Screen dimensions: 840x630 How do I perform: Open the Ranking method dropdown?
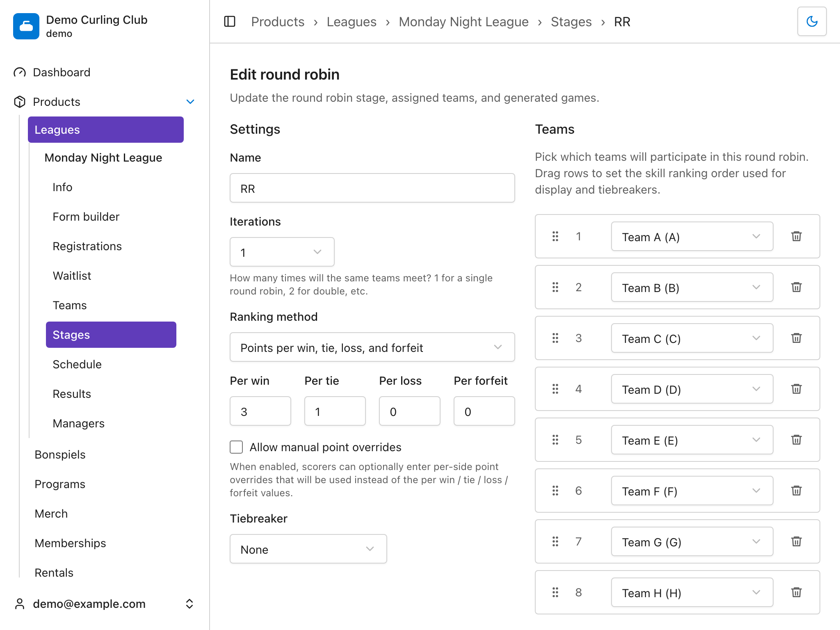pos(372,347)
